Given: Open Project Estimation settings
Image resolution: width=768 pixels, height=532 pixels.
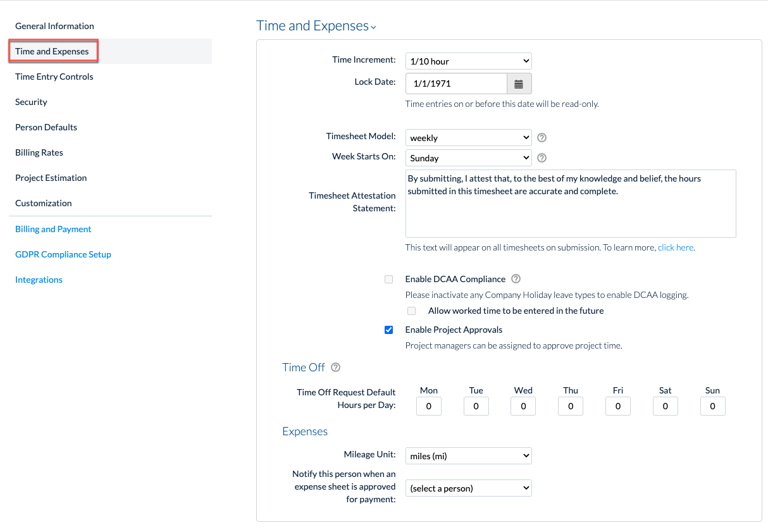Looking at the screenshot, I should click(x=51, y=178).
